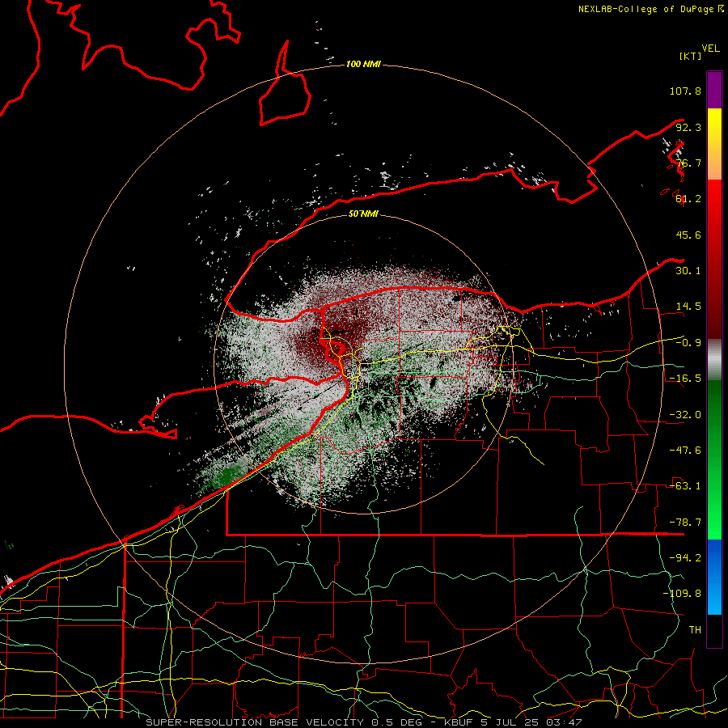Click the 92.3 velocity scale value
The height and width of the screenshot is (728, 728).
pyautogui.click(x=688, y=127)
